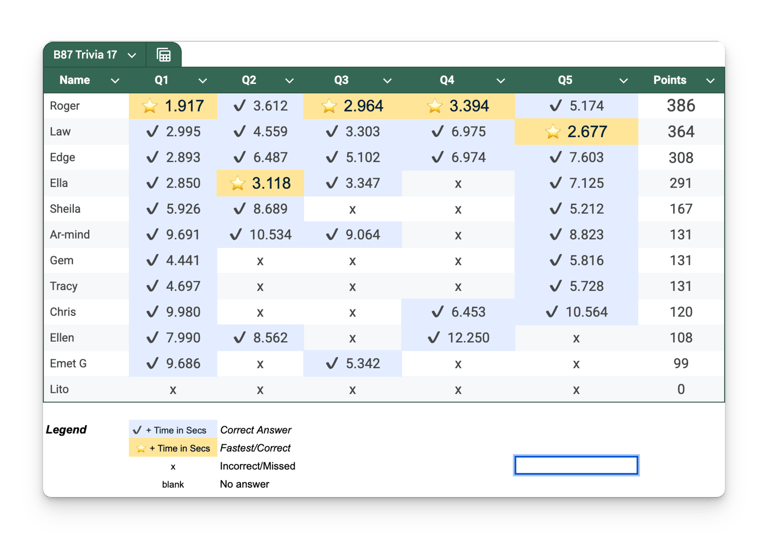This screenshot has width=768, height=538.
Task: Select Roger's points cell 386
Action: coord(681,106)
